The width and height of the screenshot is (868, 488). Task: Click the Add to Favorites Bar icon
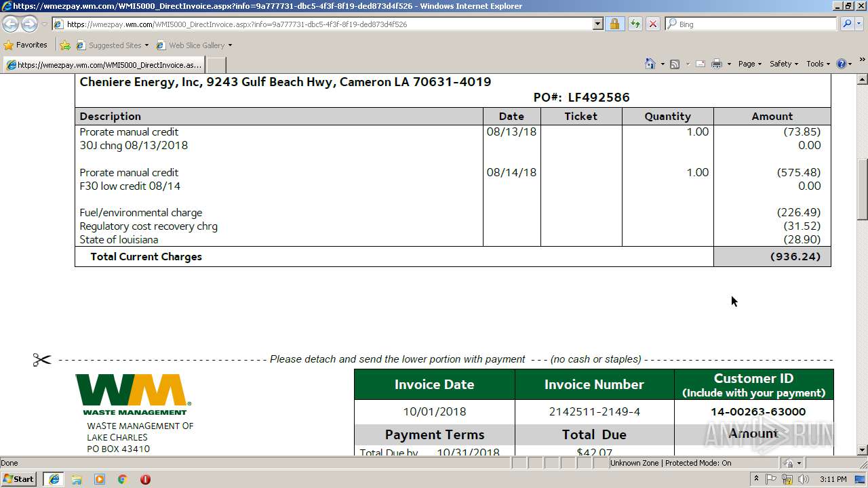(65, 45)
